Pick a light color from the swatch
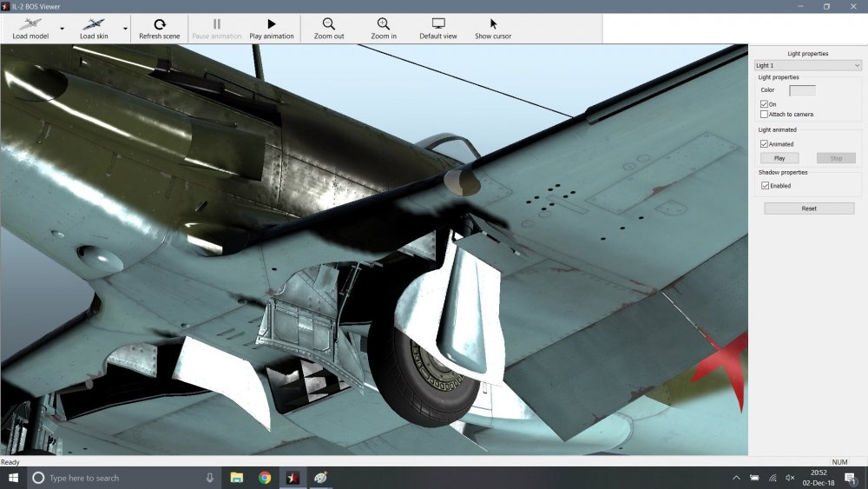The height and width of the screenshot is (489, 868). 802,90
